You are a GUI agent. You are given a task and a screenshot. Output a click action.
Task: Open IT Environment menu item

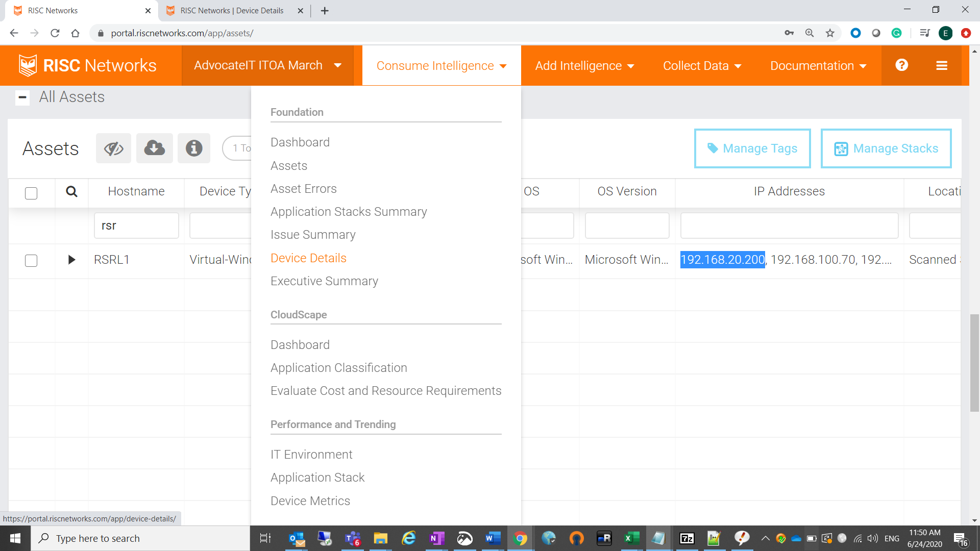(x=311, y=455)
